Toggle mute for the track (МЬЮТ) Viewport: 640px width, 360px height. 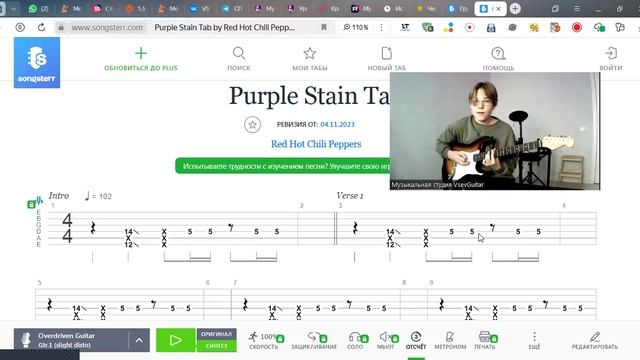(x=387, y=341)
